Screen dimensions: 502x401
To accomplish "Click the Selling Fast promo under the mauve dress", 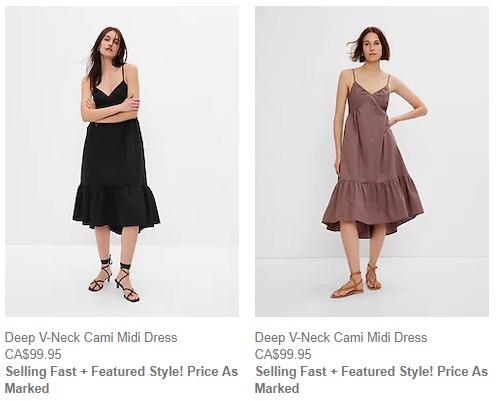I will [371, 380].
